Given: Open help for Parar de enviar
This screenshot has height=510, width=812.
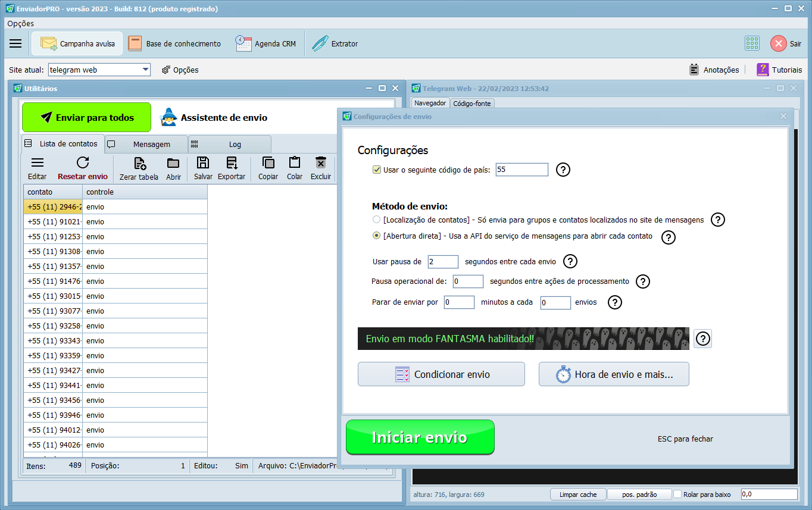Looking at the screenshot, I should point(614,302).
